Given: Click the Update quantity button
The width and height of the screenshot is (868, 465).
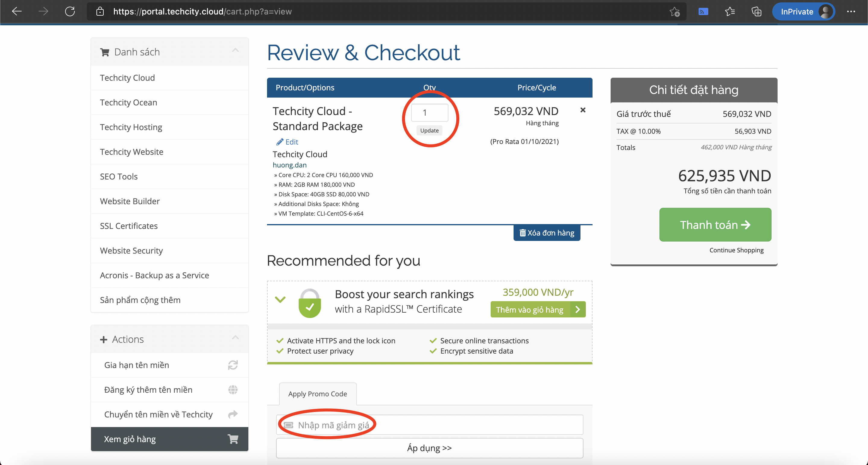Looking at the screenshot, I should 429,131.
